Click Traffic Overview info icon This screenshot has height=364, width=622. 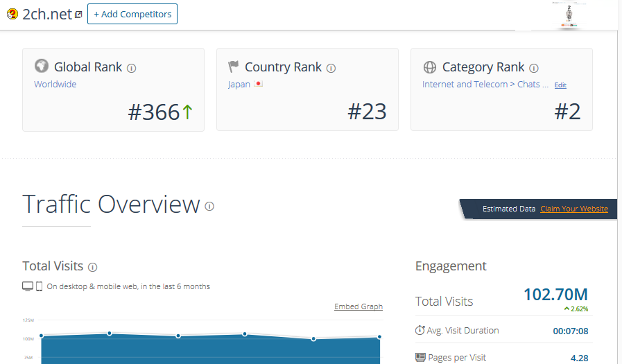209,206
